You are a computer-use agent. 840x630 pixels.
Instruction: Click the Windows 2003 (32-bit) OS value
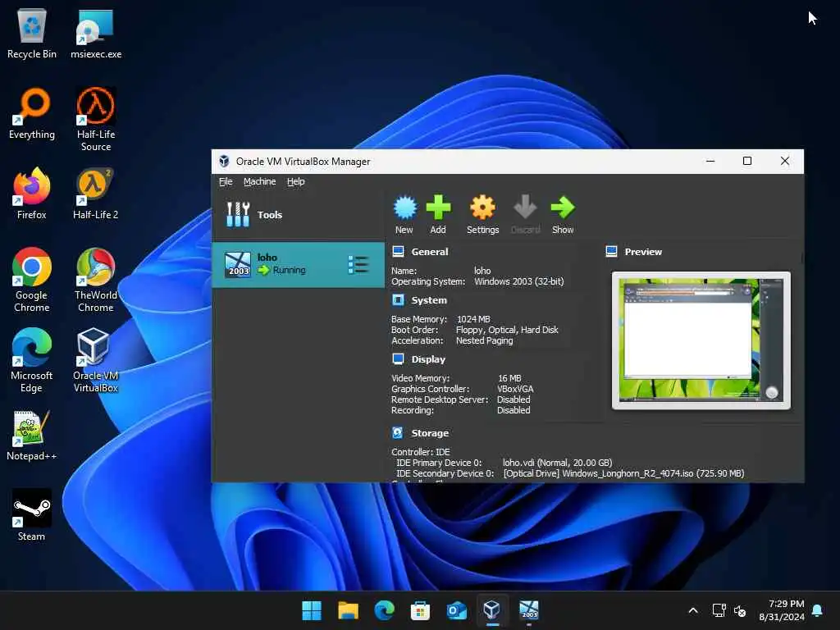518,281
